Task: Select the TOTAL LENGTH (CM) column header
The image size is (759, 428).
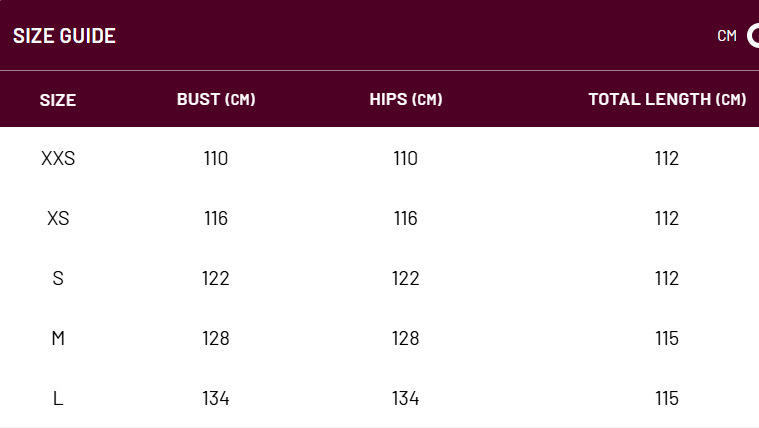Action: click(667, 99)
